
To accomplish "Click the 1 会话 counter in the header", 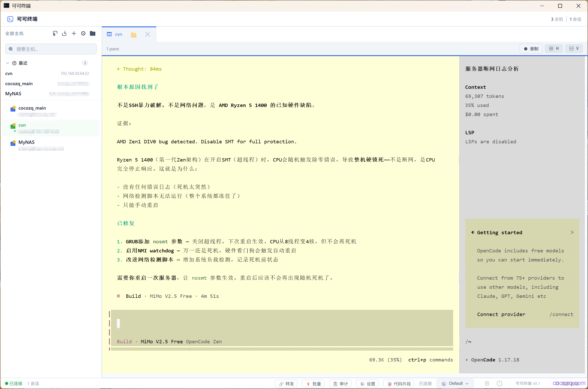I will (x=575, y=19).
